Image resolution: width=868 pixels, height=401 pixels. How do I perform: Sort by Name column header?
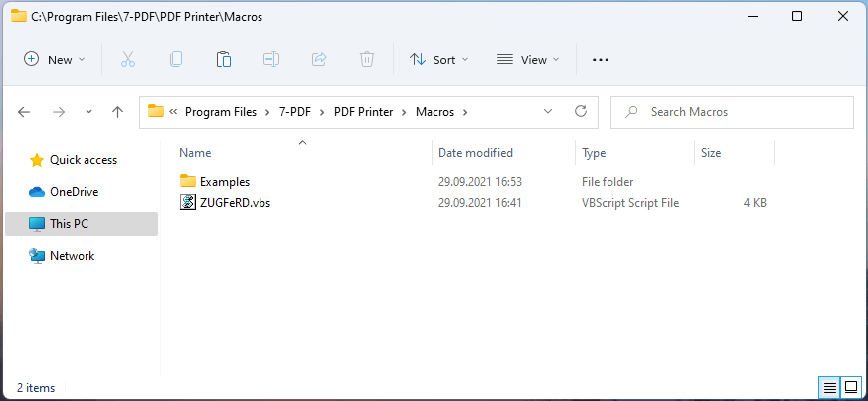pyautogui.click(x=195, y=153)
